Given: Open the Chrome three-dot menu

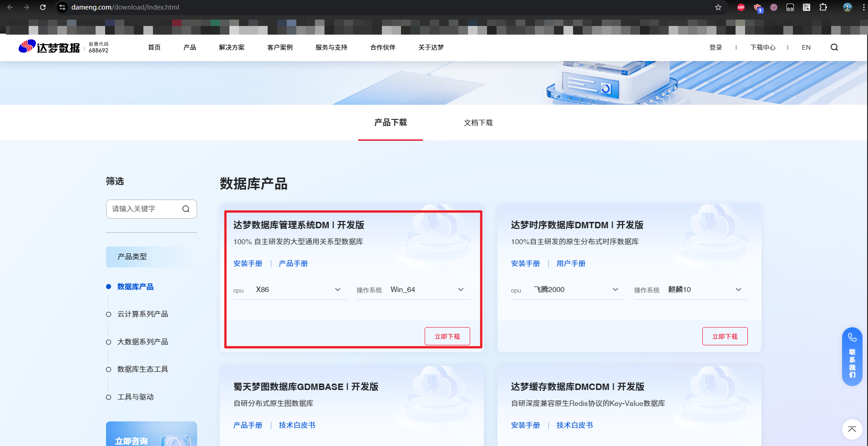Looking at the screenshot, I should 863,7.
